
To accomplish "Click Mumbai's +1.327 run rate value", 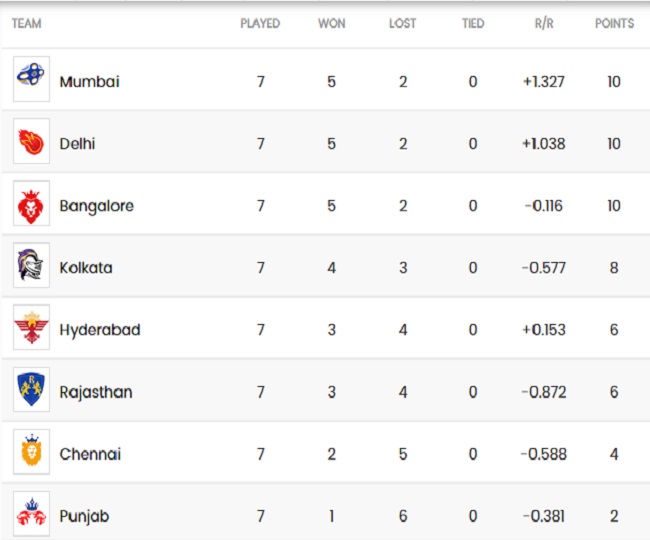I will click(544, 82).
